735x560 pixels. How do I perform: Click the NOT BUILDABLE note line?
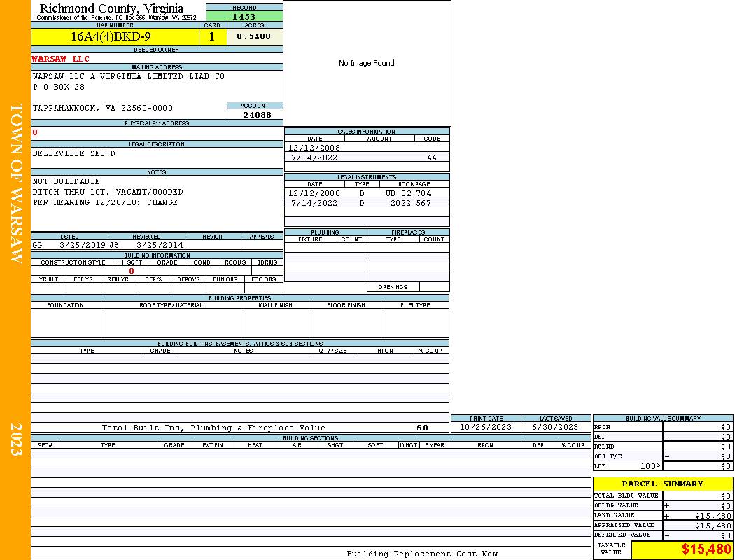[66, 181]
